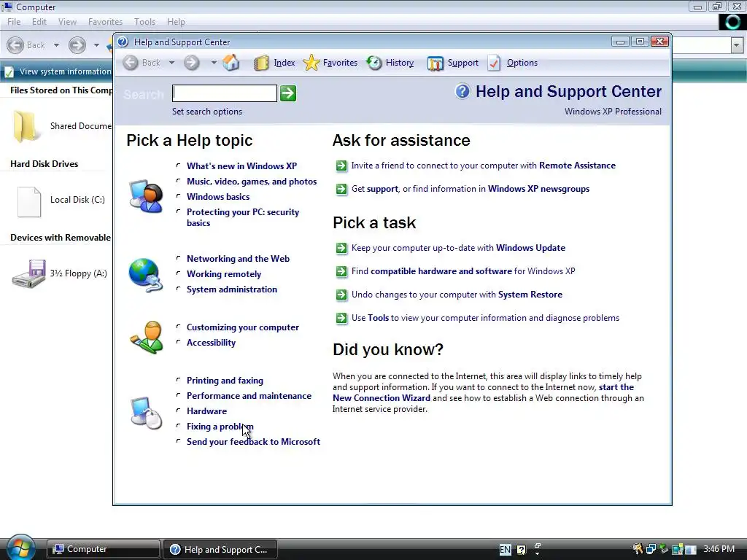Open the Tools menu in Computer window
Image resolution: width=747 pixels, height=560 pixels.
coord(145,22)
